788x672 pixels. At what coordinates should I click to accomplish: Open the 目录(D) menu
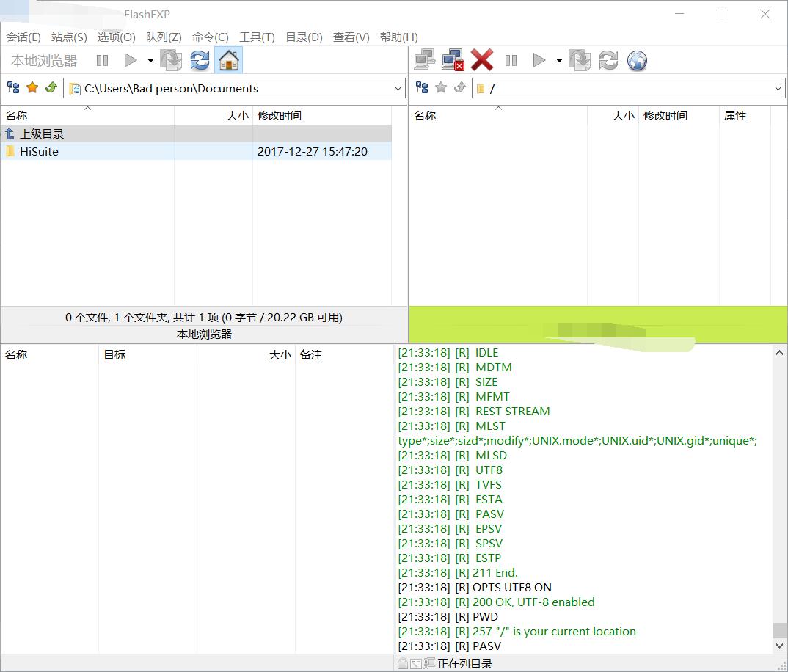tap(304, 37)
